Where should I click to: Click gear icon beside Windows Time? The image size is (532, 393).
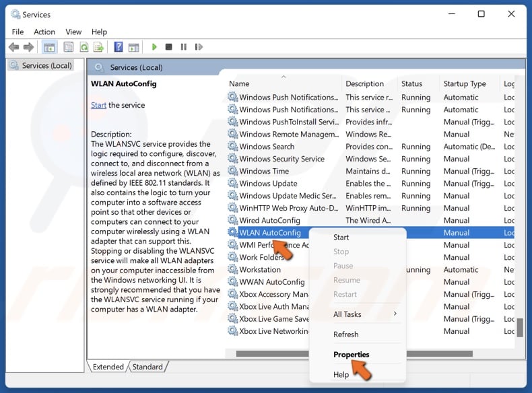coord(232,171)
